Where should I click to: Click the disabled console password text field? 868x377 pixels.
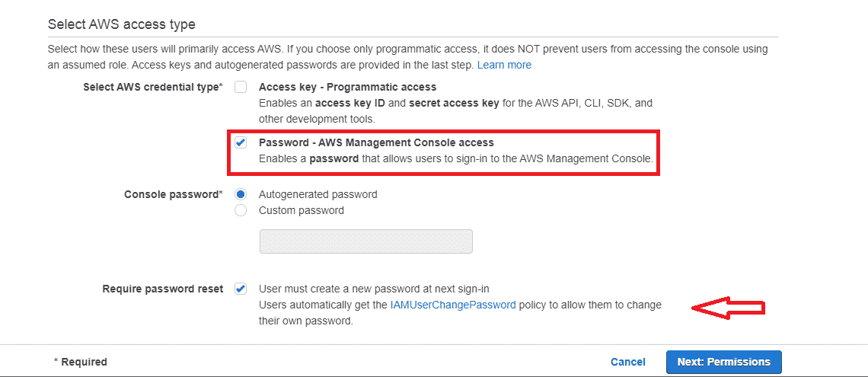click(x=365, y=241)
